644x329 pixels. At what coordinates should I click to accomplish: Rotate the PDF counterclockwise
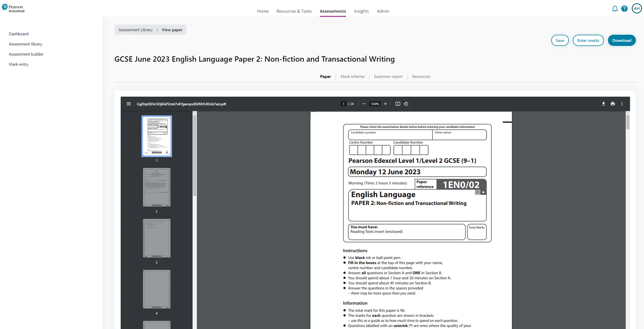coord(406,104)
